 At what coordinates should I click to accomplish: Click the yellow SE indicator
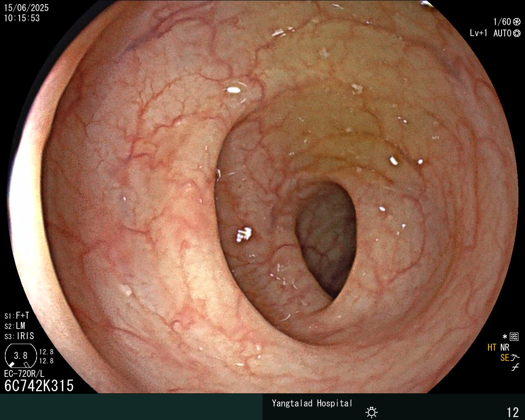[504, 358]
